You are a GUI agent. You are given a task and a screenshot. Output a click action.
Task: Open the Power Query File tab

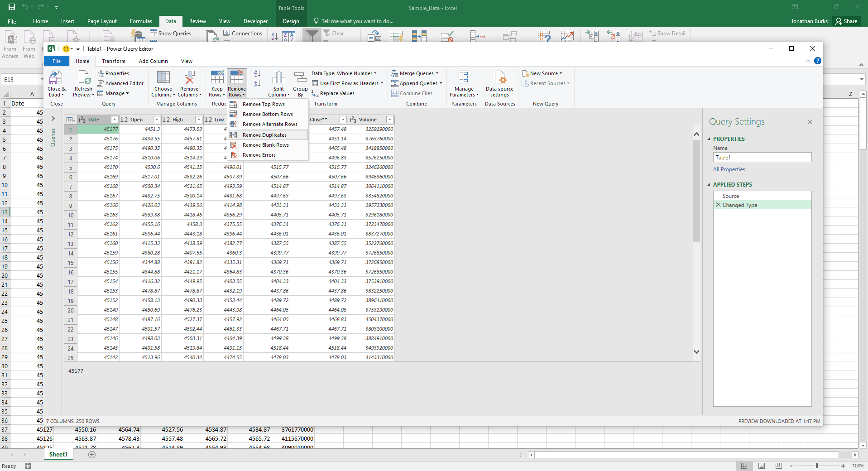57,61
